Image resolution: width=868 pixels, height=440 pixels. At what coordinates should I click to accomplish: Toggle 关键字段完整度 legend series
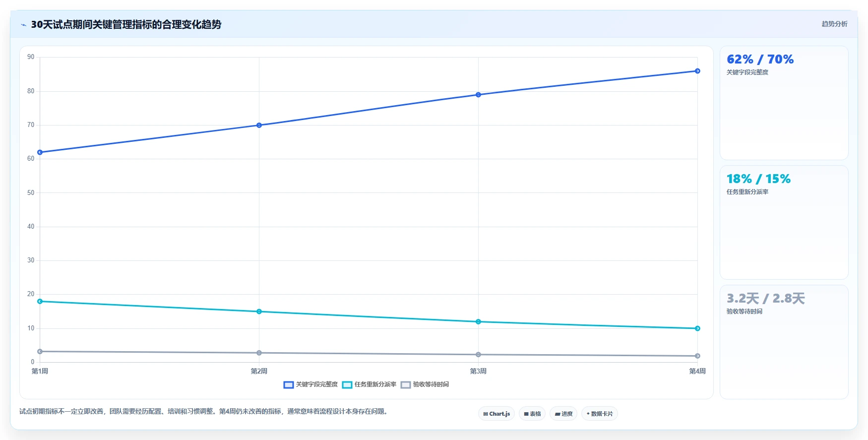pyautogui.click(x=310, y=384)
